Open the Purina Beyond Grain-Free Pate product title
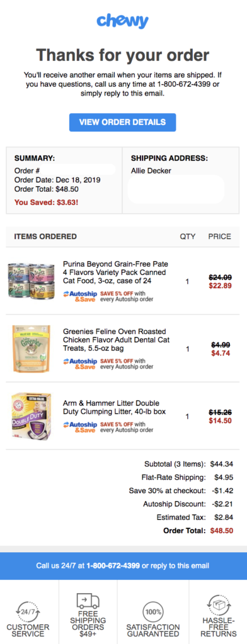Image resolution: width=247 pixels, height=644 pixels. [x=115, y=272]
